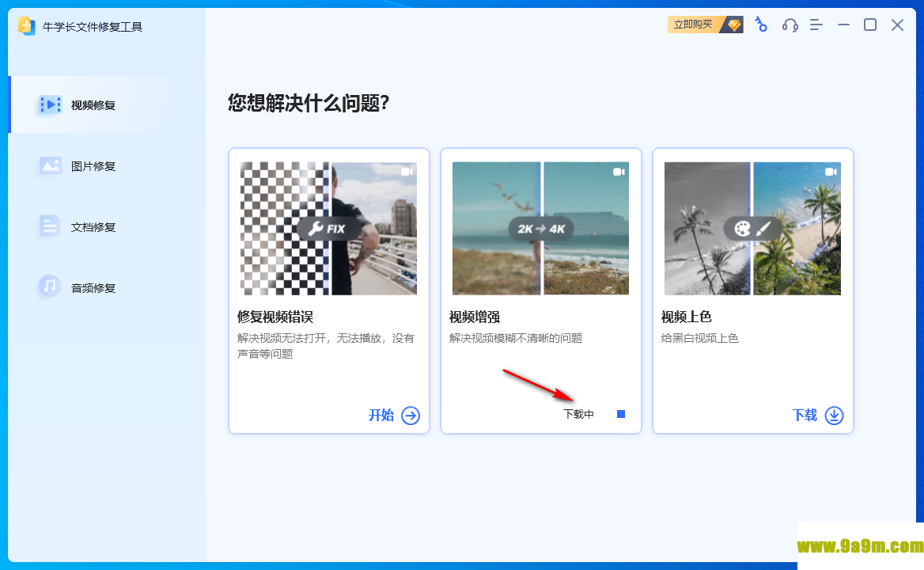Click the 修复视频错误 title

pyautogui.click(x=275, y=317)
